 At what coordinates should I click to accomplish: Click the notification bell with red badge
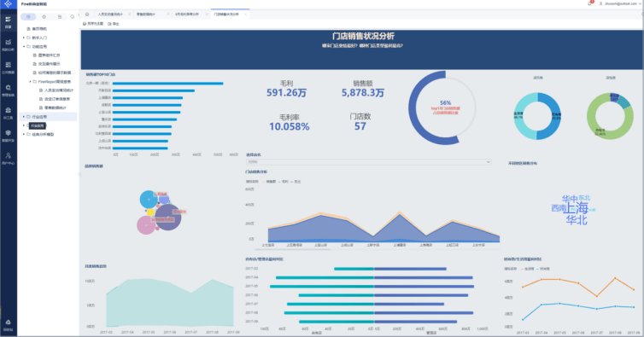point(590,3)
